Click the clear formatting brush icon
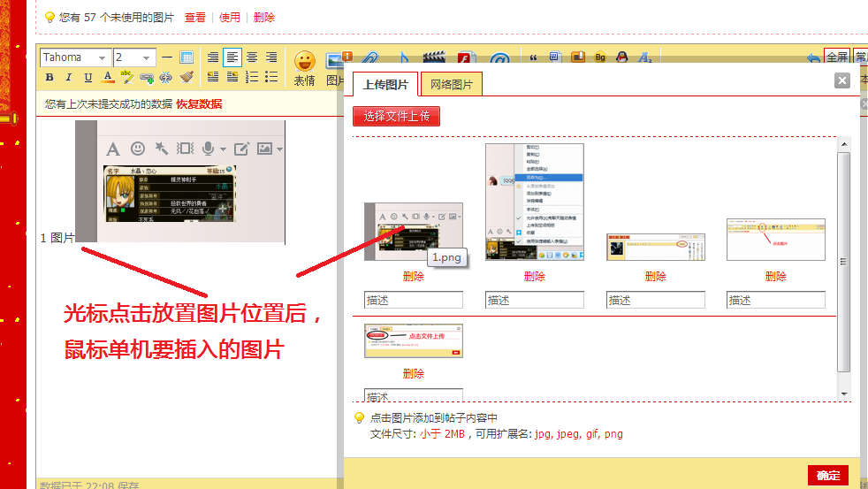The width and height of the screenshot is (868, 489). point(186,78)
